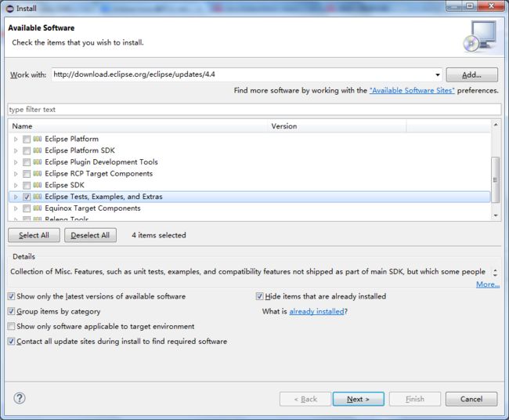Click the Eclipse RCP Target Components category icon
Viewport: 509px width, 420px height.
(x=38, y=173)
